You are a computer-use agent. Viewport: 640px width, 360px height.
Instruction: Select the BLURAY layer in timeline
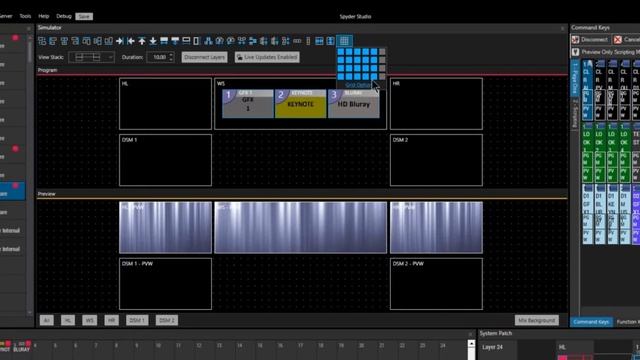tap(21, 347)
